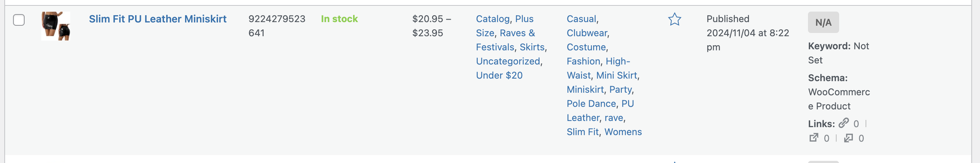Screen dimensions: 980x163
Task: Click the internal links chain icon
Action: click(x=843, y=123)
